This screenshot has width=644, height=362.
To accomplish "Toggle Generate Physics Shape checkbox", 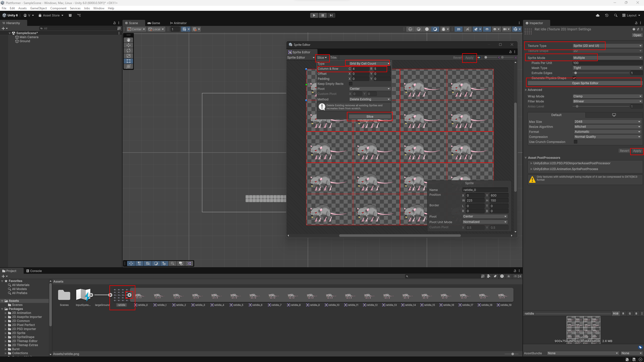I will (574, 78).
